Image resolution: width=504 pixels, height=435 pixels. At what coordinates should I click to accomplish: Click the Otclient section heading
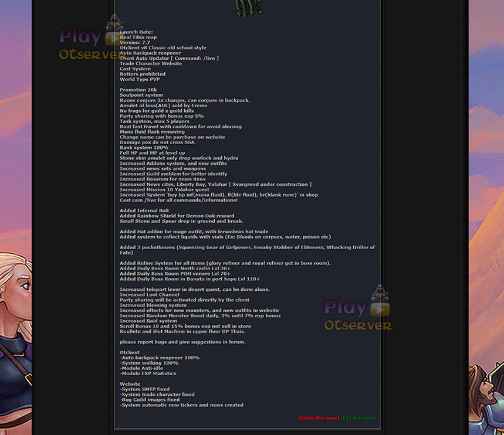click(130, 352)
